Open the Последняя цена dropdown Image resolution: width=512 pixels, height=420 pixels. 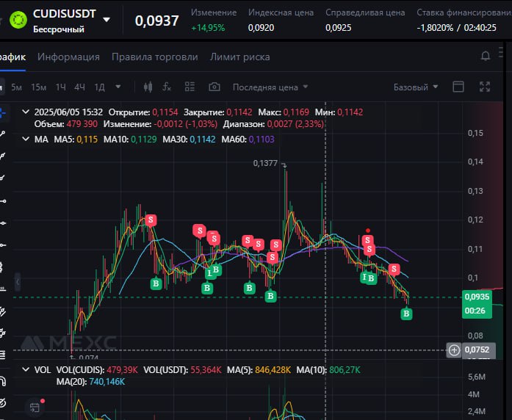point(270,87)
